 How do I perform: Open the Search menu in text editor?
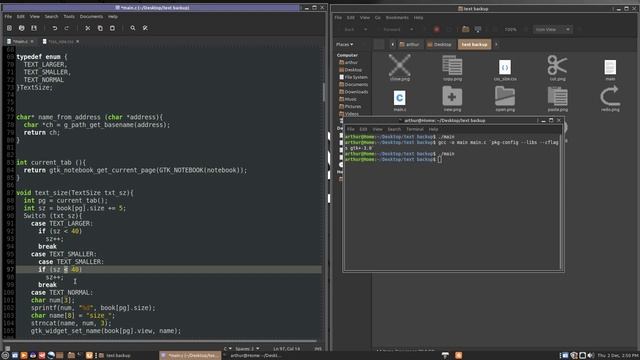51,17
